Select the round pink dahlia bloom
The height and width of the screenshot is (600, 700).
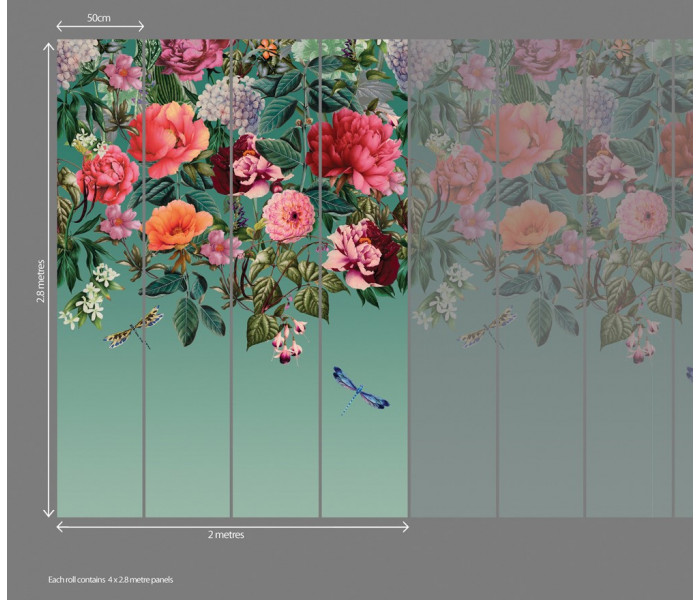tap(288, 216)
